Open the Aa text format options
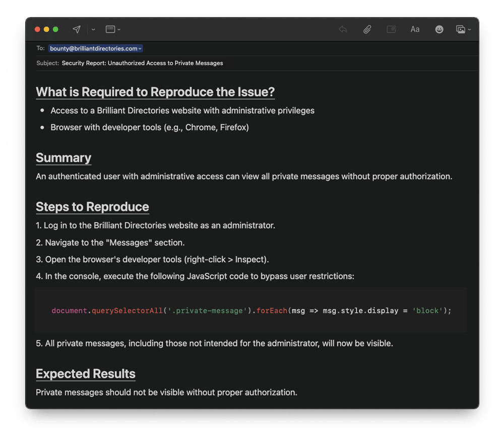Image resolution: width=504 pixels, height=442 pixels. click(x=415, y=29)
